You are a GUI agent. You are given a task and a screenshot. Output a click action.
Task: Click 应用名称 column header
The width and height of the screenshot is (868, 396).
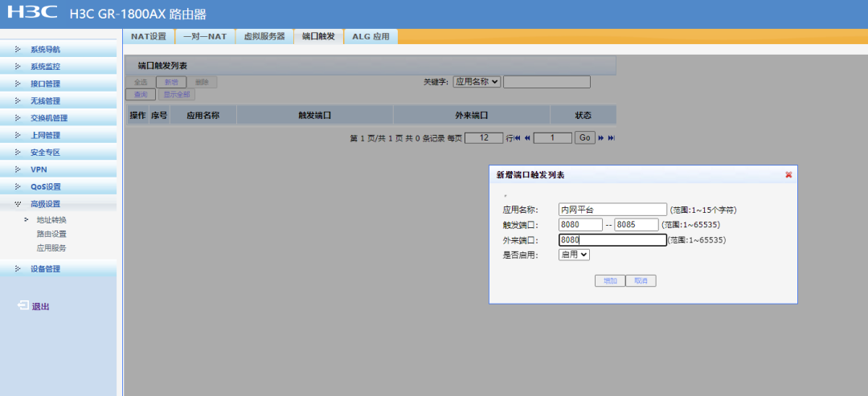coord(203,115)
